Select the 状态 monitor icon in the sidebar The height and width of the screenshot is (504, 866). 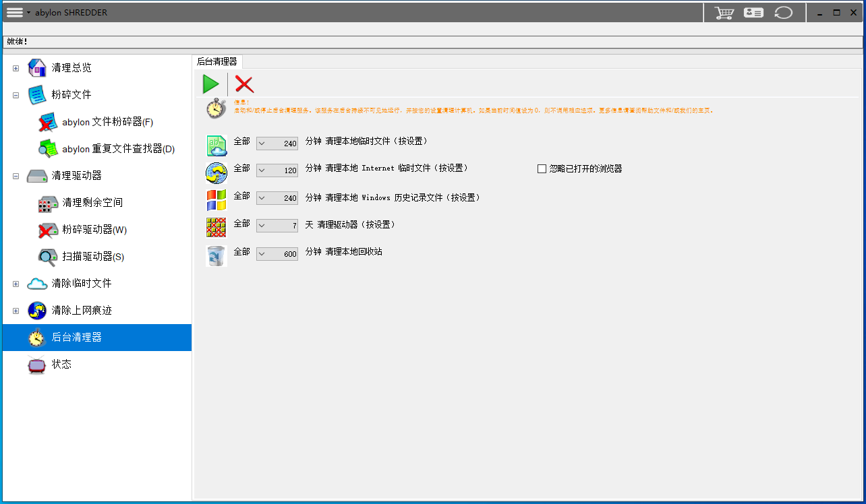pyautogui.click(x=37, y=365)
